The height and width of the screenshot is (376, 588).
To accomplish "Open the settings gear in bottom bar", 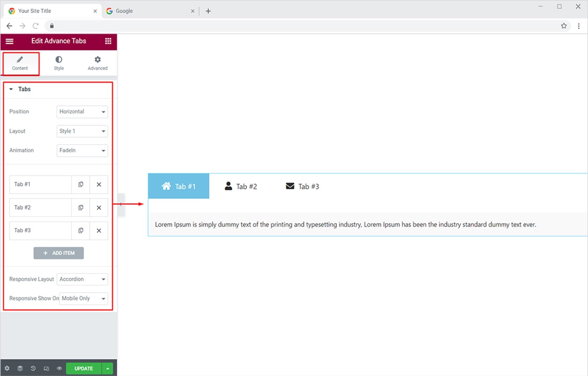I will pyautogui.click(x=7, y=369).
